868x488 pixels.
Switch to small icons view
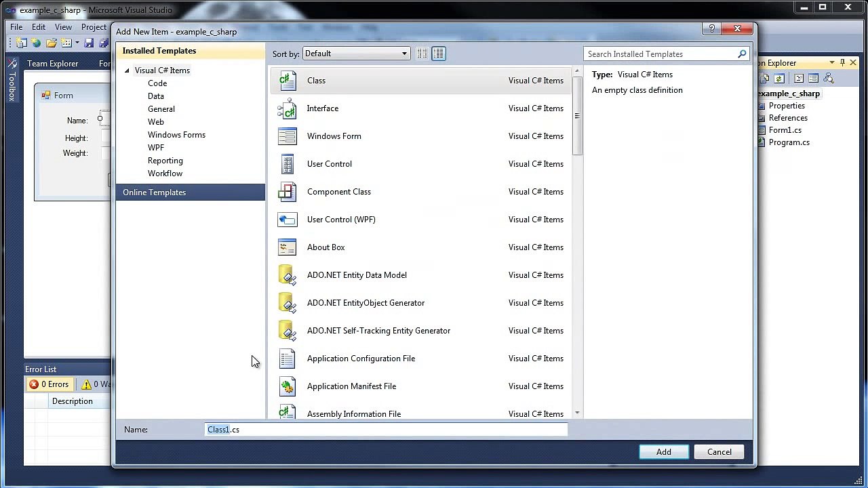[x=422, y=54]
